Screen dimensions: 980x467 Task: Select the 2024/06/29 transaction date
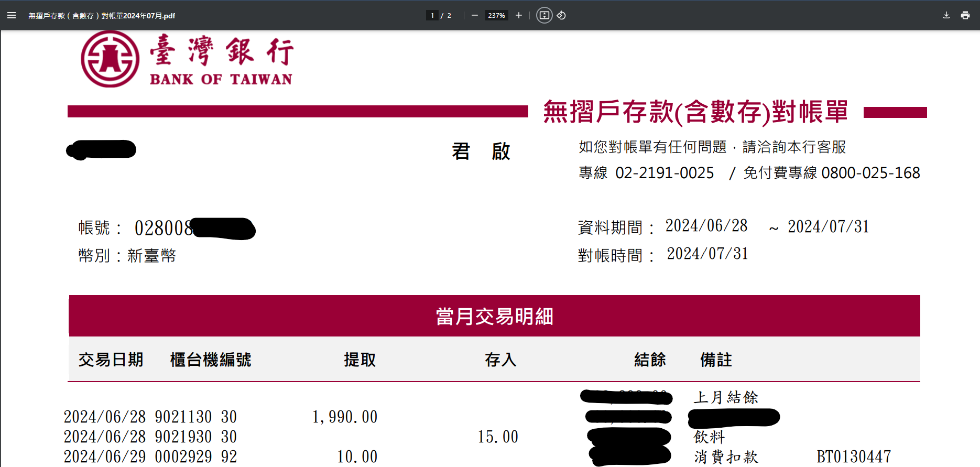point(105,457)
